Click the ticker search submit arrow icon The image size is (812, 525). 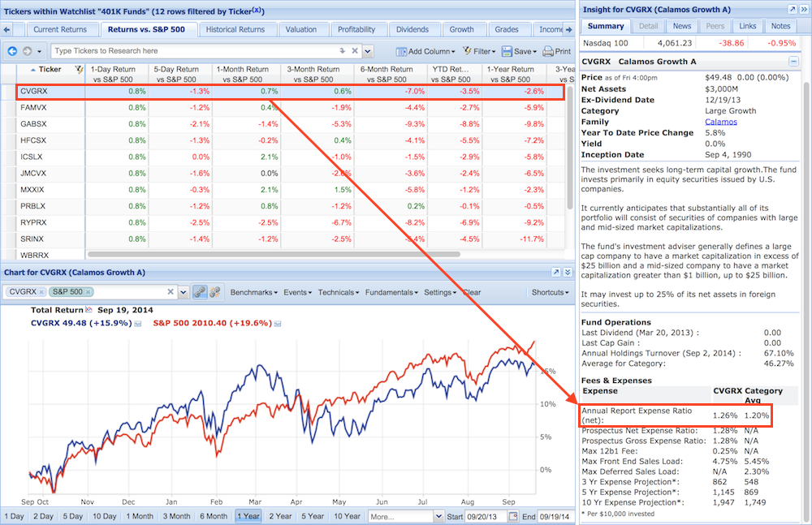pyautogui.click(x=343, y=51)
